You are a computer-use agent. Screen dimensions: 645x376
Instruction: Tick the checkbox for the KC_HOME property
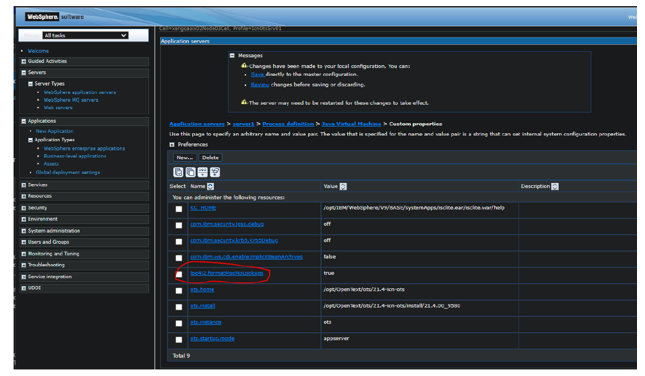tap(179, 209)
